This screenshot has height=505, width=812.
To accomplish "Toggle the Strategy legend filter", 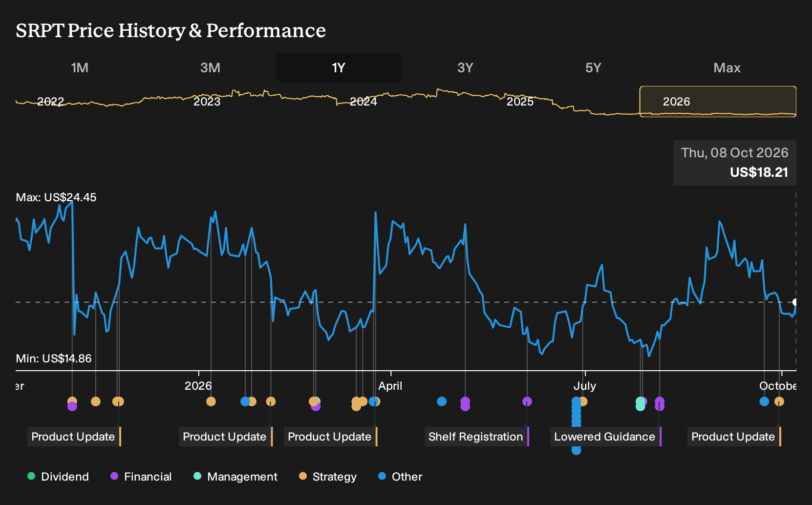I will click(327, 477).
